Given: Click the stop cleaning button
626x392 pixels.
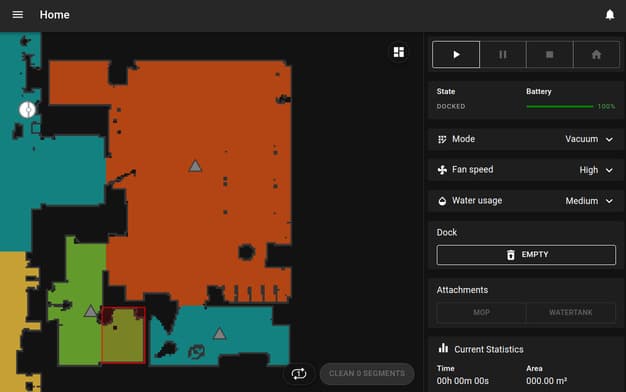Looking at the screenshot, I should click(x=550, y=54).
